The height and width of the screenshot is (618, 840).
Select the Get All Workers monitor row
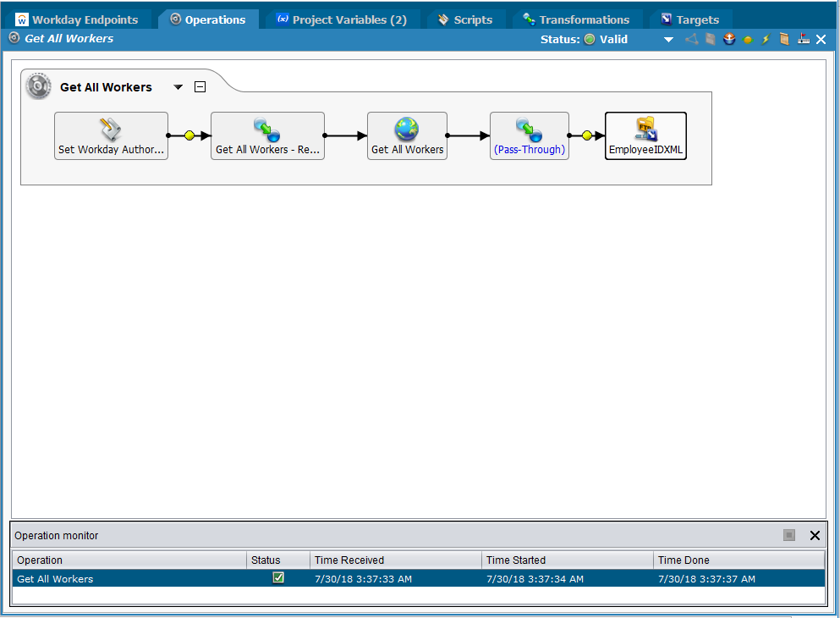127,579
